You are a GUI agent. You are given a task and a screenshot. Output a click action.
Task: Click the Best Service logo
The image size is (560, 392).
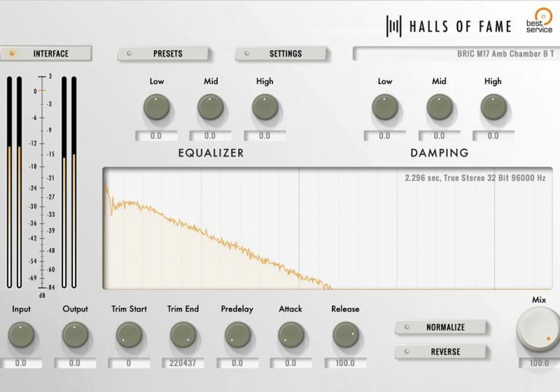pyautogui.click(x=540, y=22)
